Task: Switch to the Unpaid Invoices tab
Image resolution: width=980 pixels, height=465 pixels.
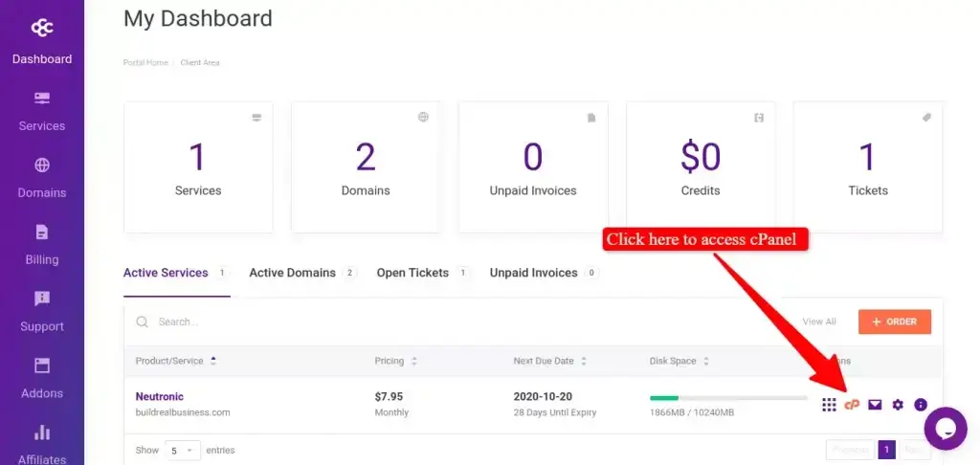Action: tap(545, 273)
